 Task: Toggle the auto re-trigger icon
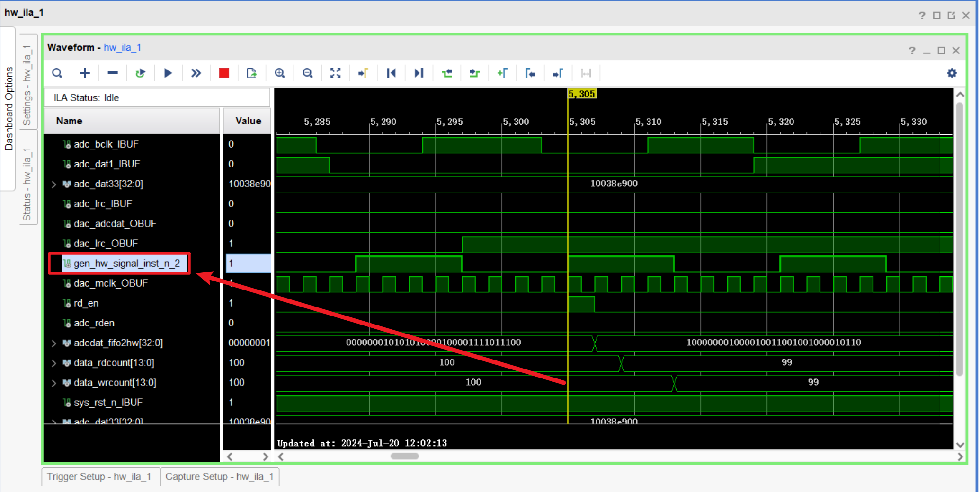coord(140,73)
